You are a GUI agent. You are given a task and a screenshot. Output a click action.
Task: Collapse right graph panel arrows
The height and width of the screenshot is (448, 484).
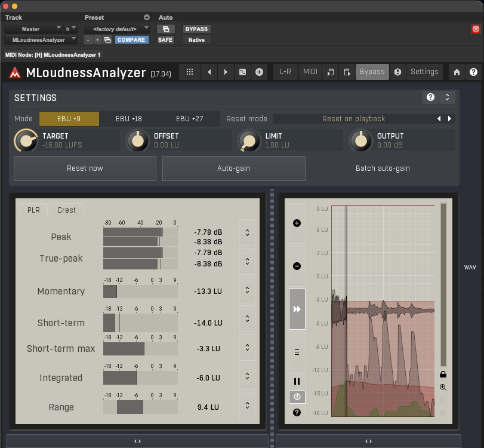point(369,441)
